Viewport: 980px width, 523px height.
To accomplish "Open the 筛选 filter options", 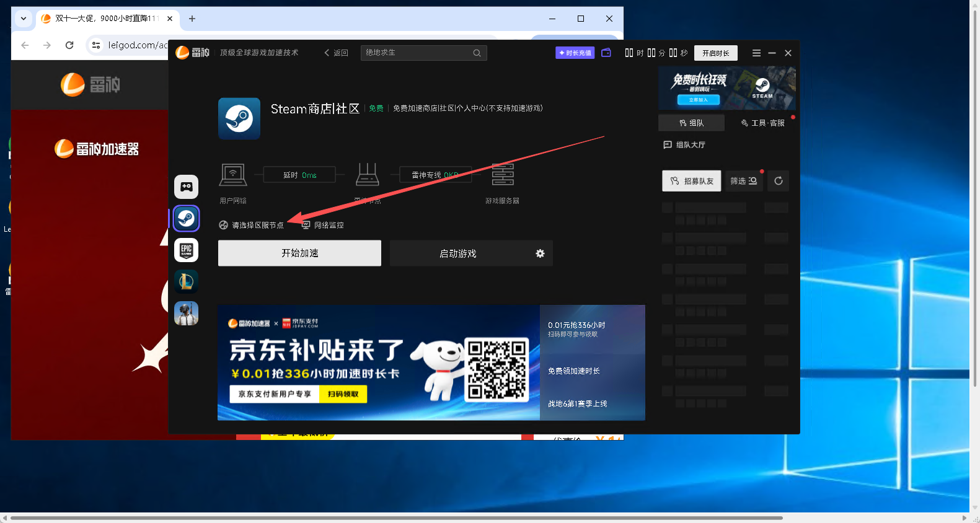I will click(743, 181).
